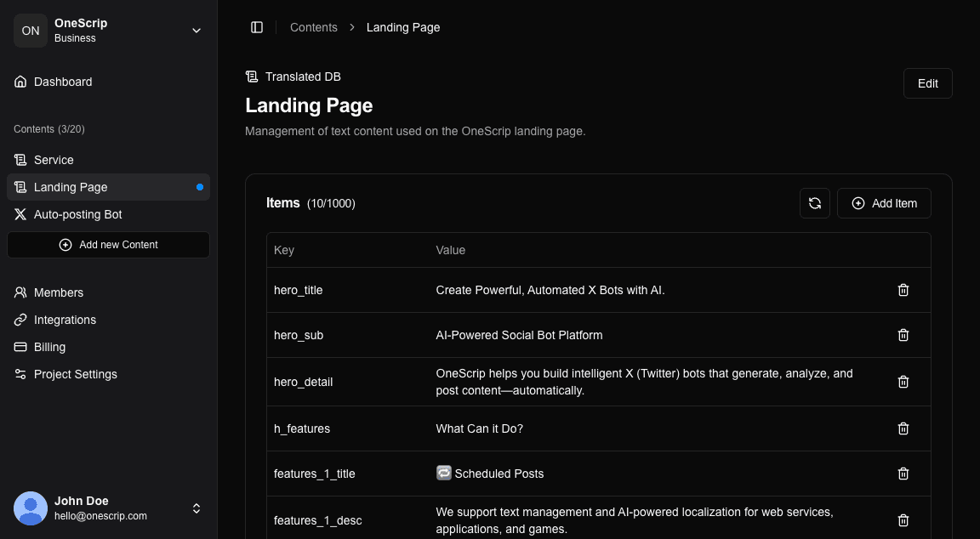Click the Integrations link icon

[x=20, y=320]
